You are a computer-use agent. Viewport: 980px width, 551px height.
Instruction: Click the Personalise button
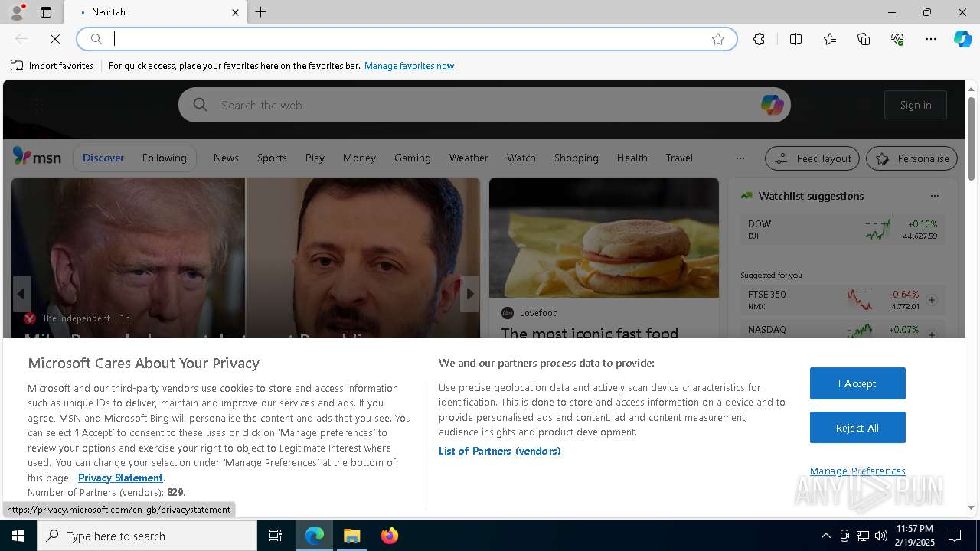click(x=912, y=158)
